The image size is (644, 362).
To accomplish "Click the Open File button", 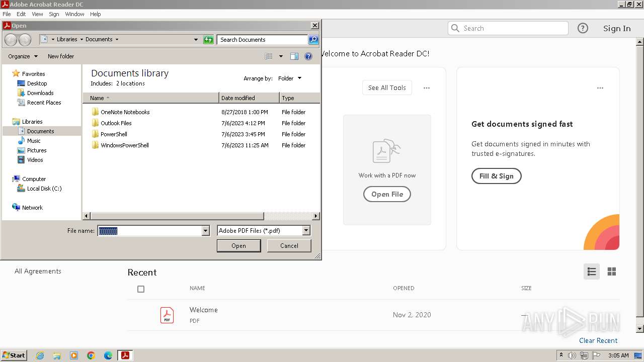I will (x=387, y=194).
